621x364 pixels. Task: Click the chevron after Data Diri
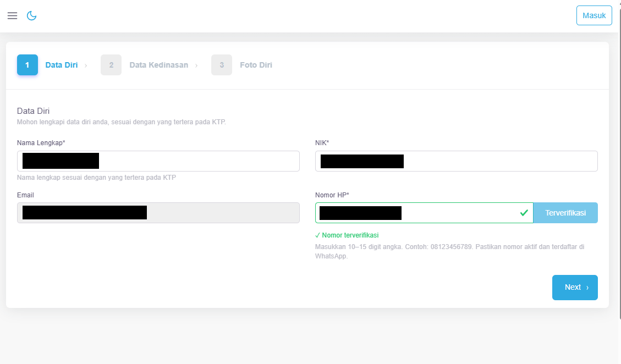pyautogui.click(x=86, y=65)
